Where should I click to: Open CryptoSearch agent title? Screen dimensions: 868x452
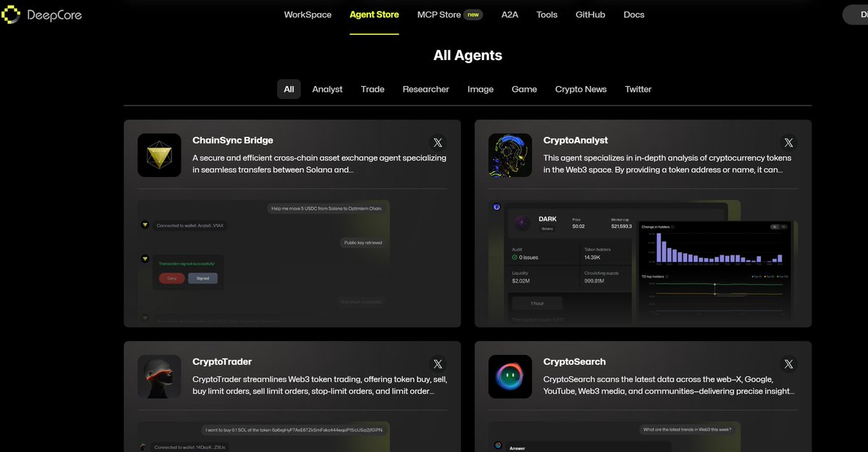(x=574, y=362)
